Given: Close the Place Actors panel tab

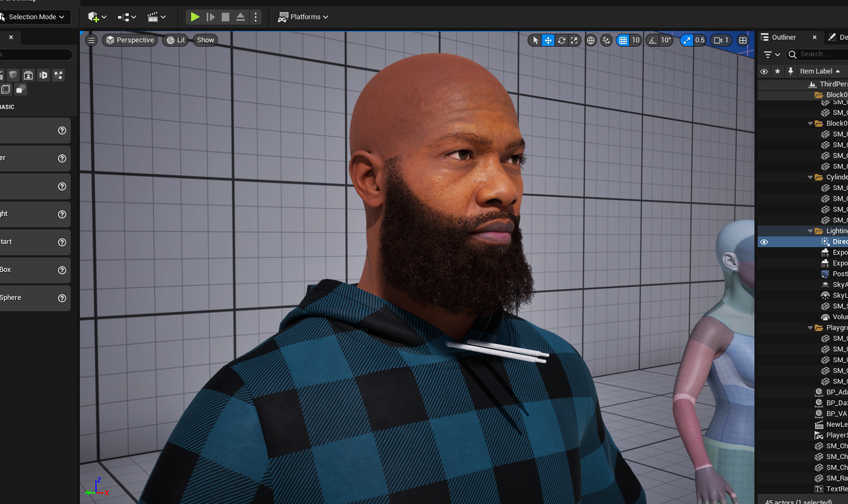Looking at the screenshot, I should [11, 37].
